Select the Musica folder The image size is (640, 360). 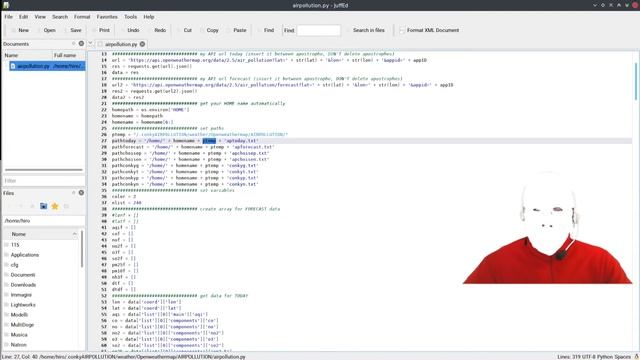pos(19,335)
